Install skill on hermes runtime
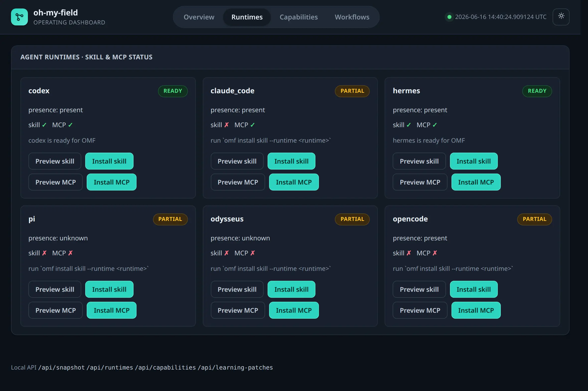 pos(474,161)
